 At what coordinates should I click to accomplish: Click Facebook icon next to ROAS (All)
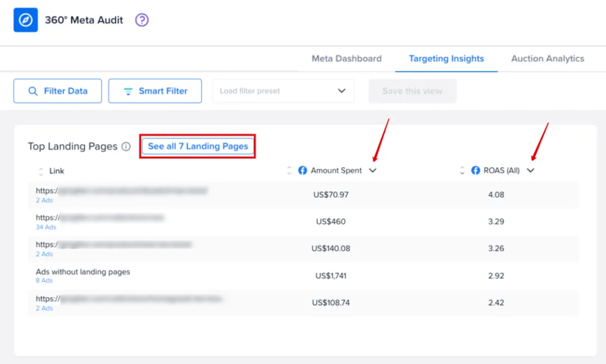pos(475,171)
